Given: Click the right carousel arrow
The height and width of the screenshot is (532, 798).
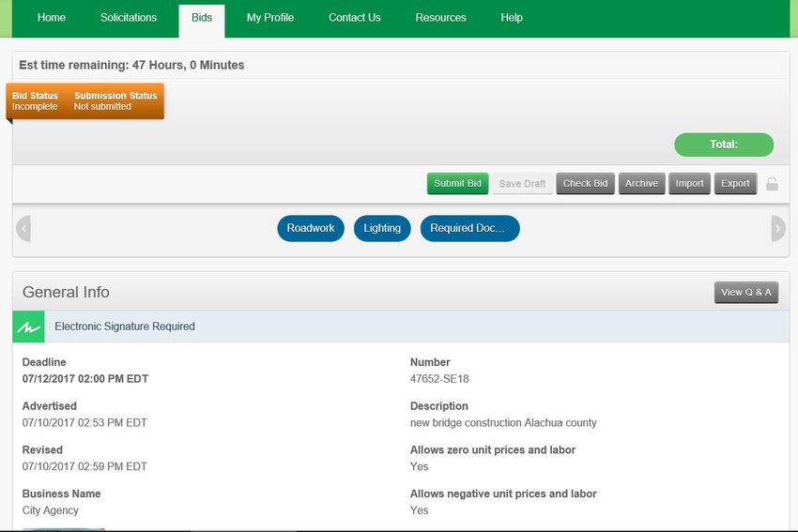Looking at the screenshot, I should coord(778,228).
